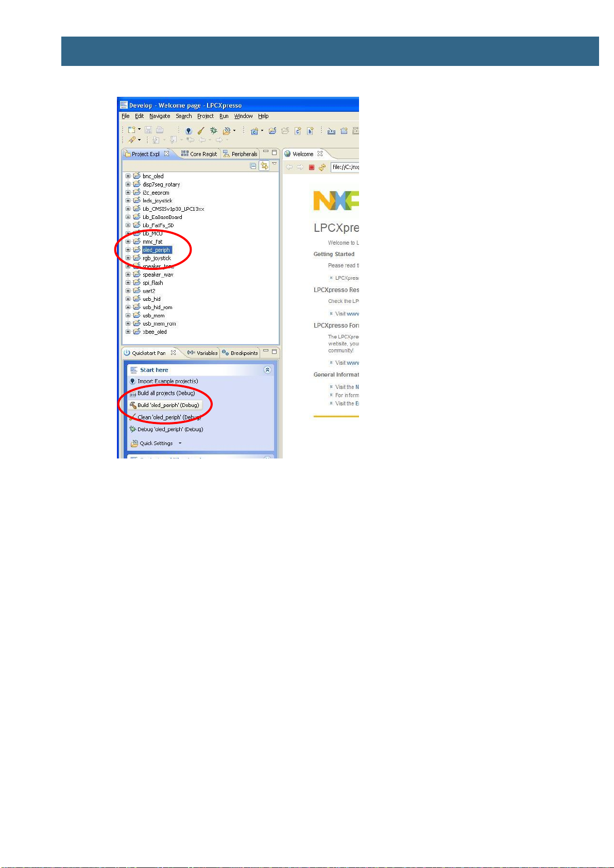Viewport: 614px width, 868px height.
Task: Click the red Stop icon in Welcome browser
Action: [312, 167]
